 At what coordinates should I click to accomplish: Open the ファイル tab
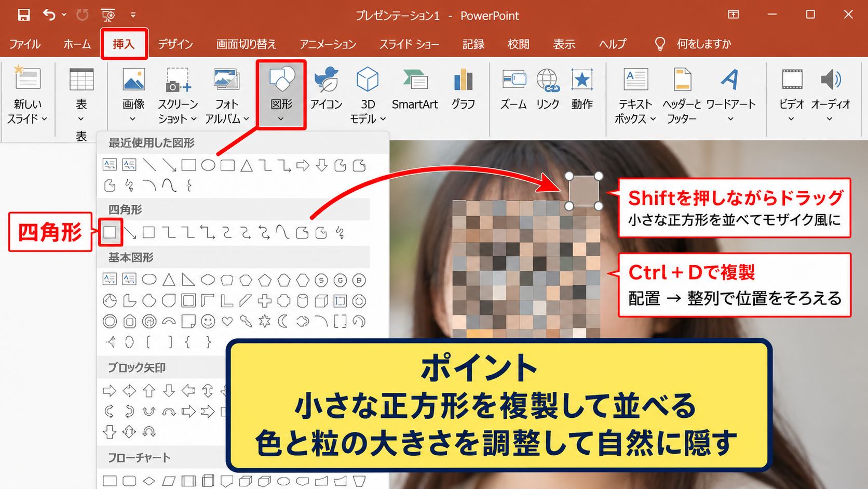[x=25, y=44]
